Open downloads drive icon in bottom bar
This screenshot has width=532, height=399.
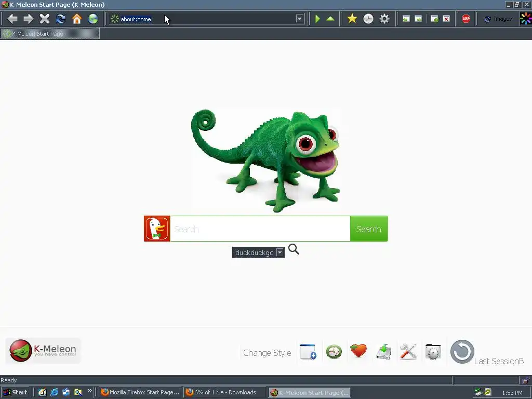(x=384, y=352)
